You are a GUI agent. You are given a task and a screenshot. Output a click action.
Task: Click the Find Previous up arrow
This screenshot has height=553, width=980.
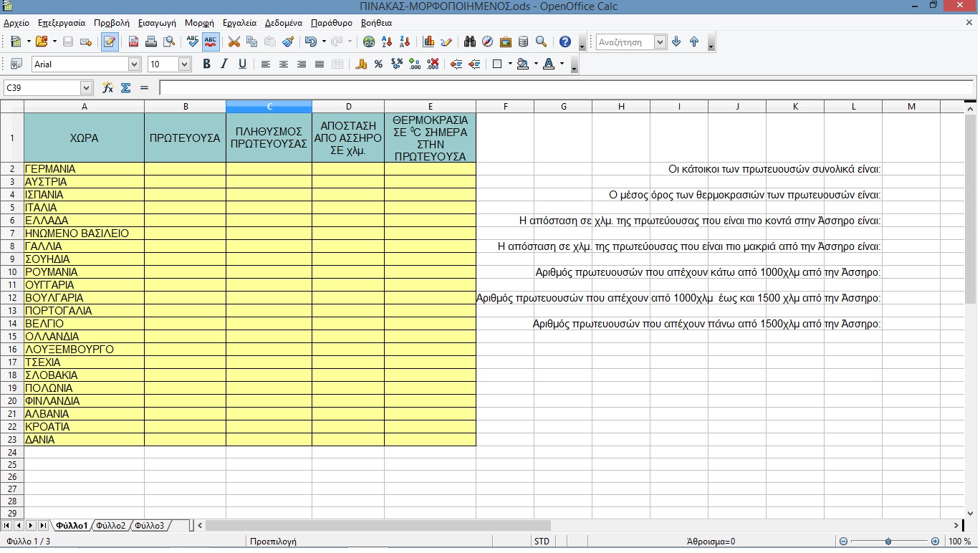coord(694,42)
